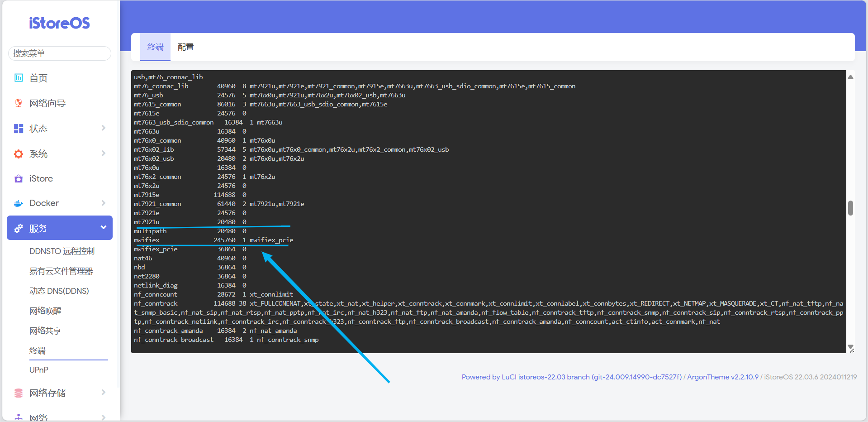Click the network storage disk icon
The image size is (868, 422).
[19, 393]
